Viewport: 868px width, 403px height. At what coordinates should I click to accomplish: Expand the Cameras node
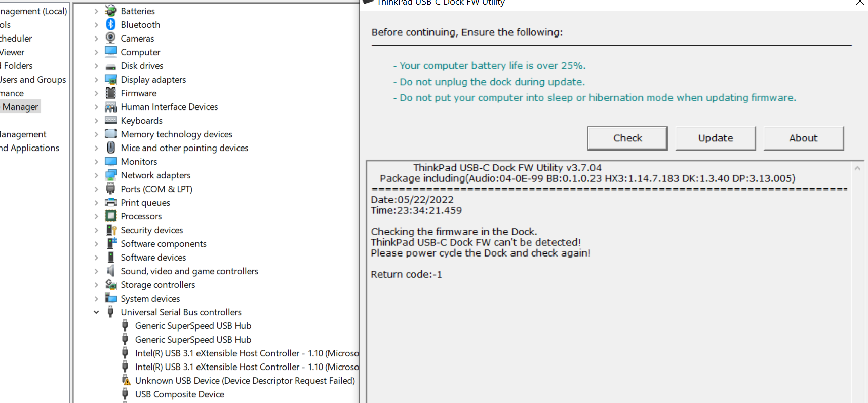coord(96,38)
